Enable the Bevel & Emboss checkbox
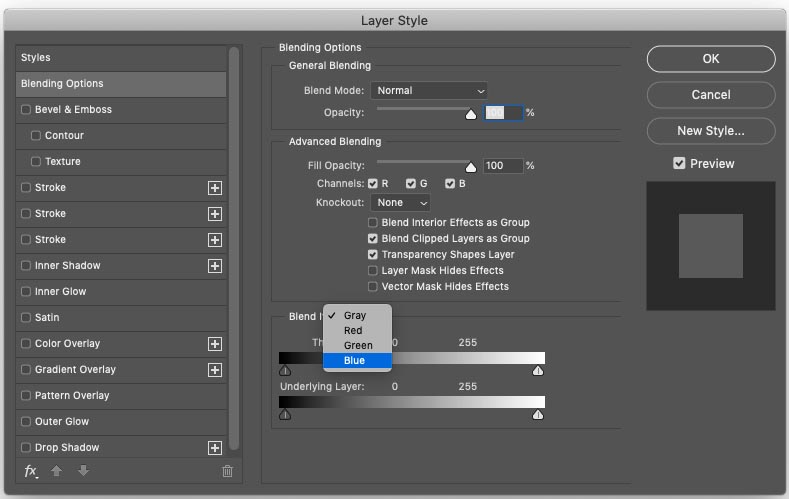 point(26,110)
